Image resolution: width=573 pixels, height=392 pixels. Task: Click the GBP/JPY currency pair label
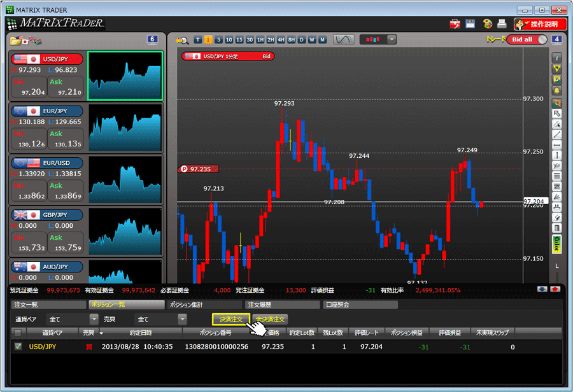47,215
